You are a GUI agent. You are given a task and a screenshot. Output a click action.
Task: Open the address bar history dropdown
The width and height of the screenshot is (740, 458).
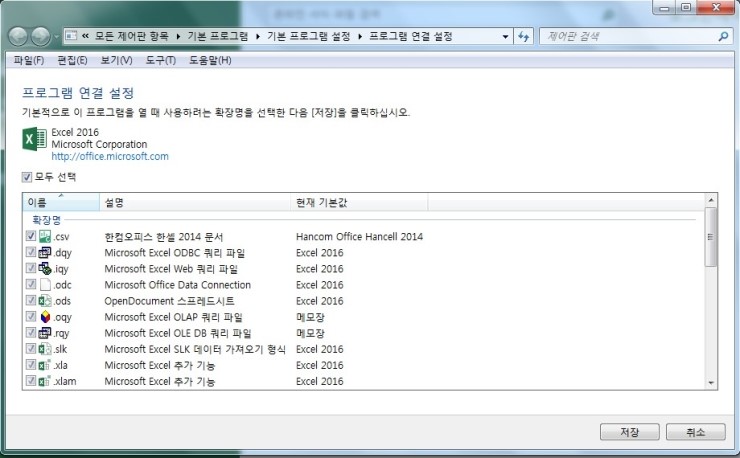505,36
